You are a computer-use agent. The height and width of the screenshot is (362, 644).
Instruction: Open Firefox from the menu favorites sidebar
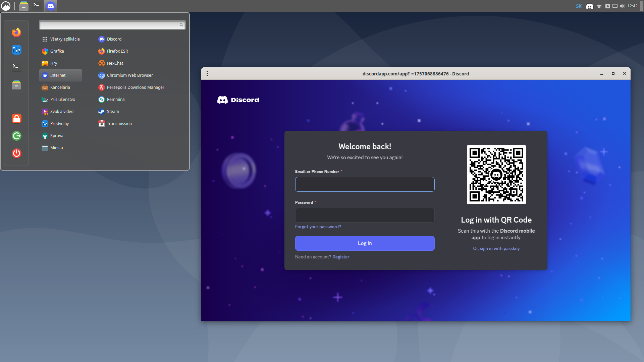point(16,32)
